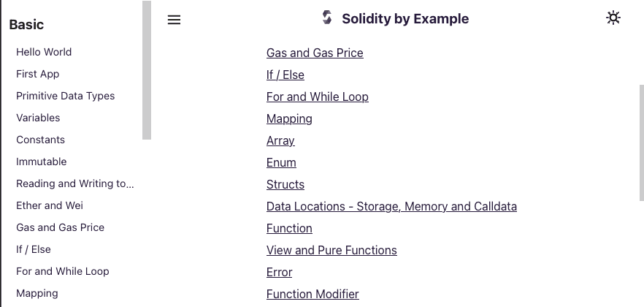Select First App in sidebar
The image size is (644, 307).
tap(38, 74)
